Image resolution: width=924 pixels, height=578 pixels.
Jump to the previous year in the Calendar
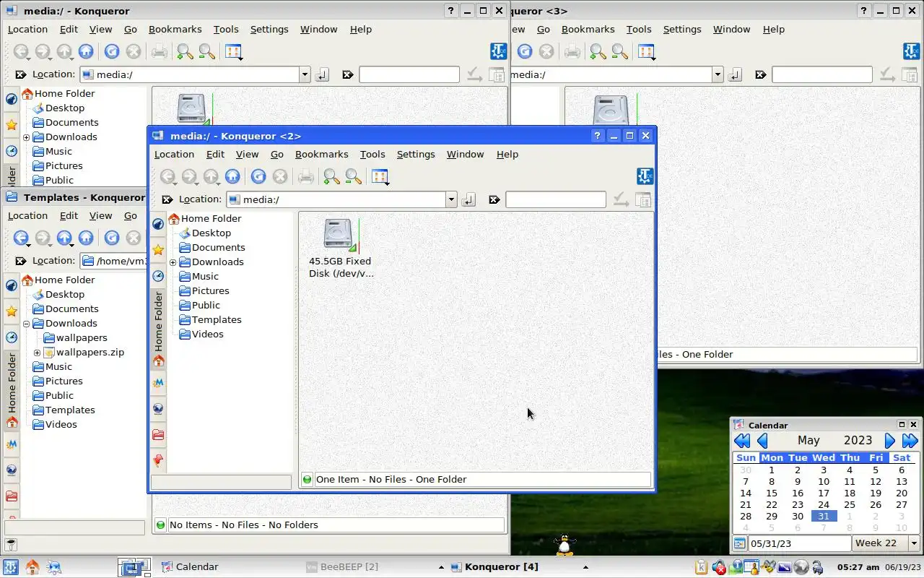coord(741,441)
